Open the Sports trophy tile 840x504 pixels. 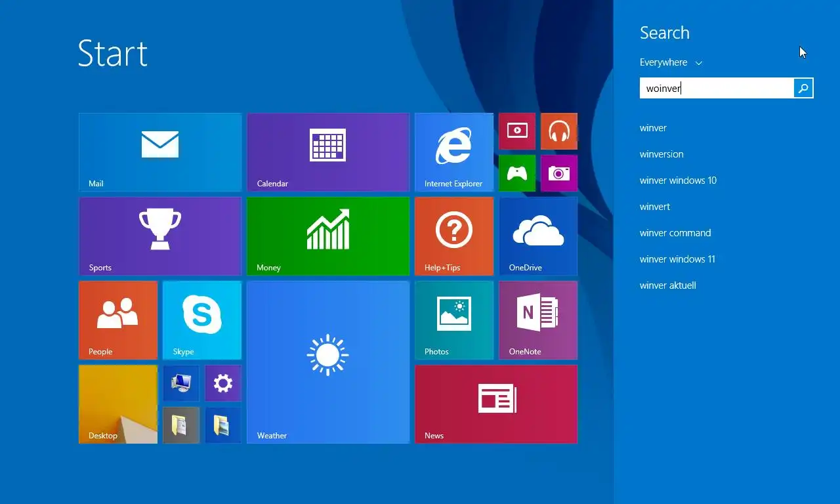[x=160, y=236]
